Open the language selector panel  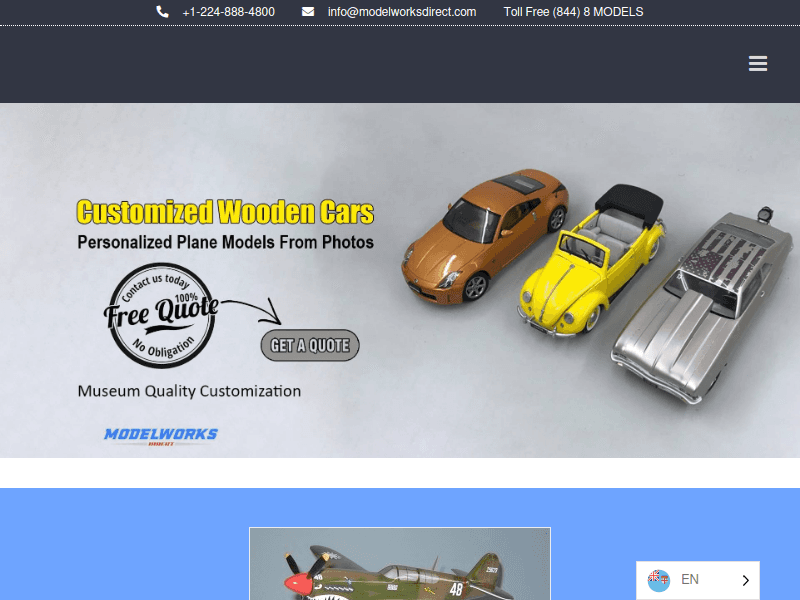tap(697, 579)
